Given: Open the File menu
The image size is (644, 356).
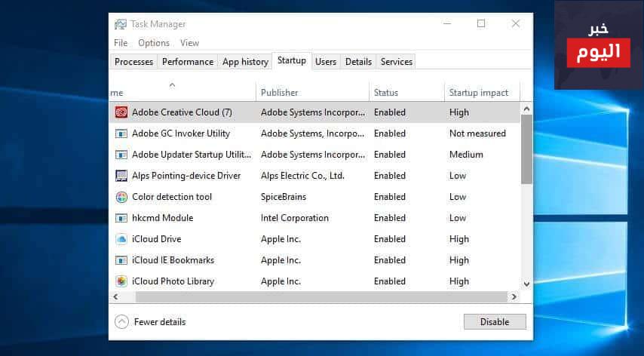Looking at the screenshot, I should click(x=121, y=43).
